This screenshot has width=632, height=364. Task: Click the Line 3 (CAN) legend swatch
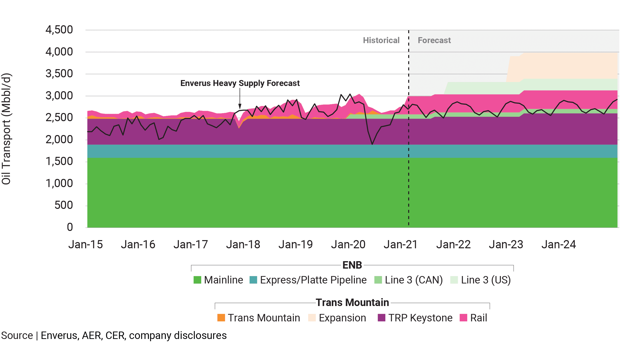378,280
